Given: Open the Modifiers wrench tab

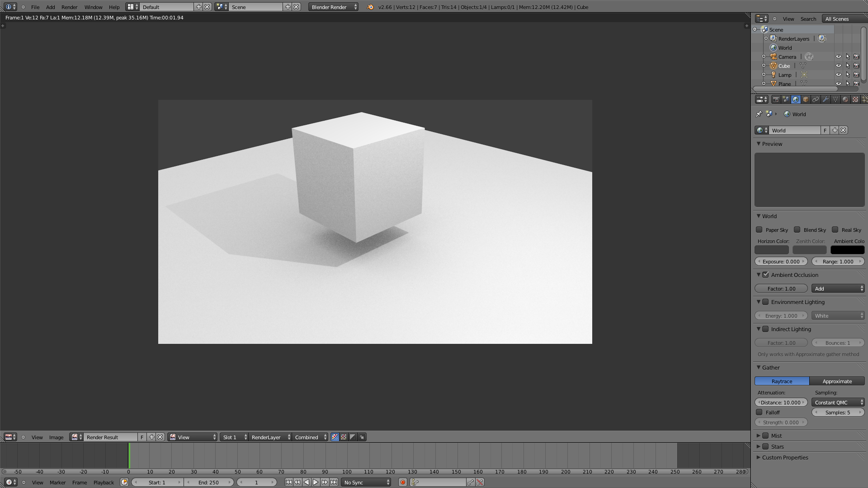Looking at the screenshot, I should [x=826, y=99].
